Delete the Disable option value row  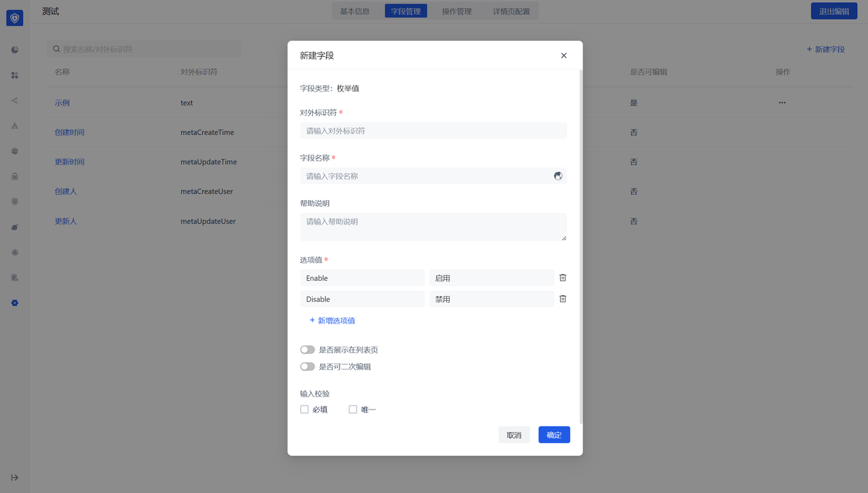563,298
